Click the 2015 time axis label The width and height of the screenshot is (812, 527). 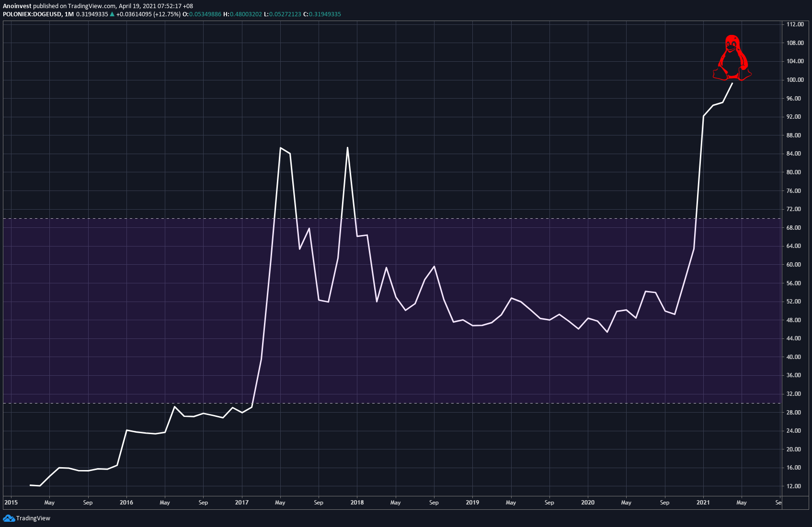pos(11,503)
